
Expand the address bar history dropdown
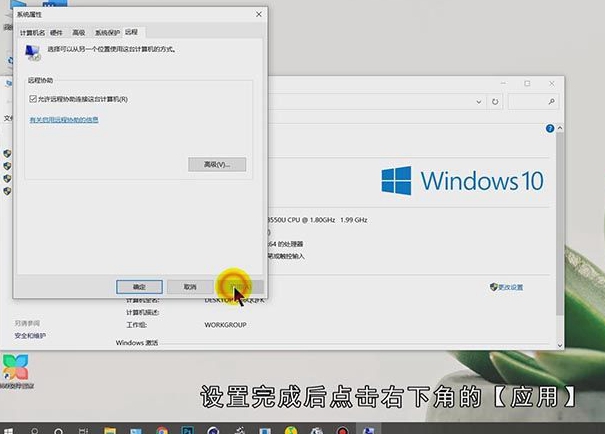[478, 102]
